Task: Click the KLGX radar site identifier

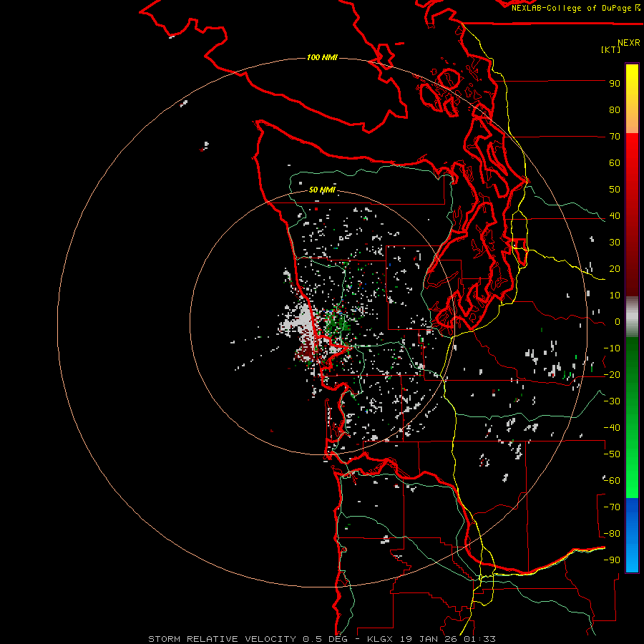Action: 379,639
